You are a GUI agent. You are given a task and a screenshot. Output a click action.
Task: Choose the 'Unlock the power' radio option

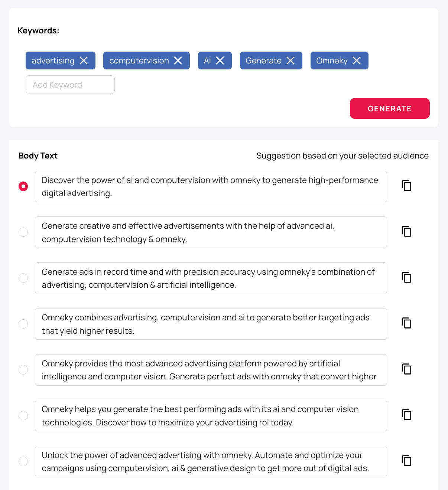tap(23, 461)
